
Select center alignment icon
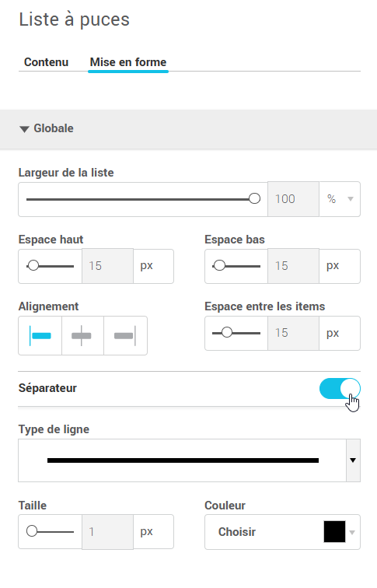[x=82, y=336]
